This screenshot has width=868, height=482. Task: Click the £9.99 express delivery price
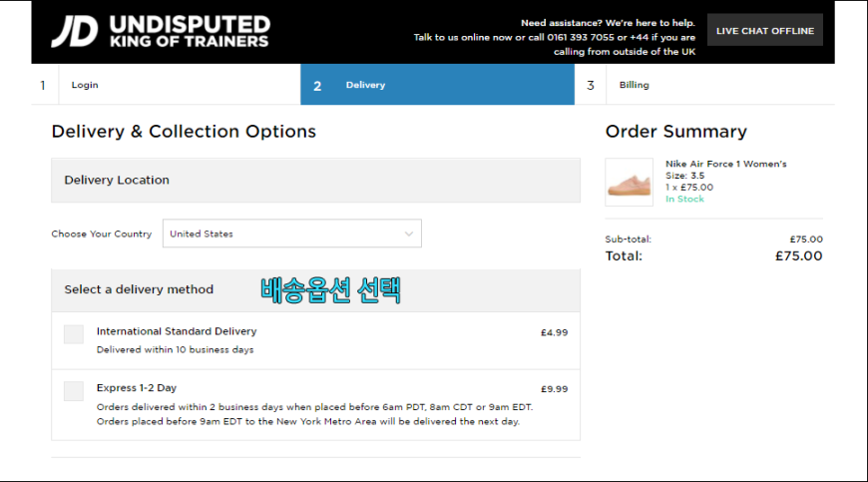[554, 389]
